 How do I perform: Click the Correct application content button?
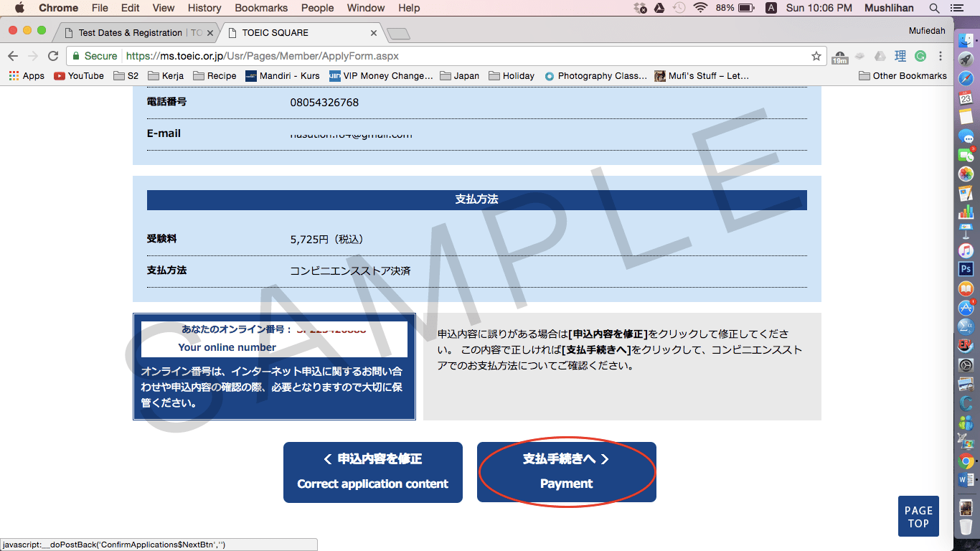pyautogui.click(x=372, y=471)
